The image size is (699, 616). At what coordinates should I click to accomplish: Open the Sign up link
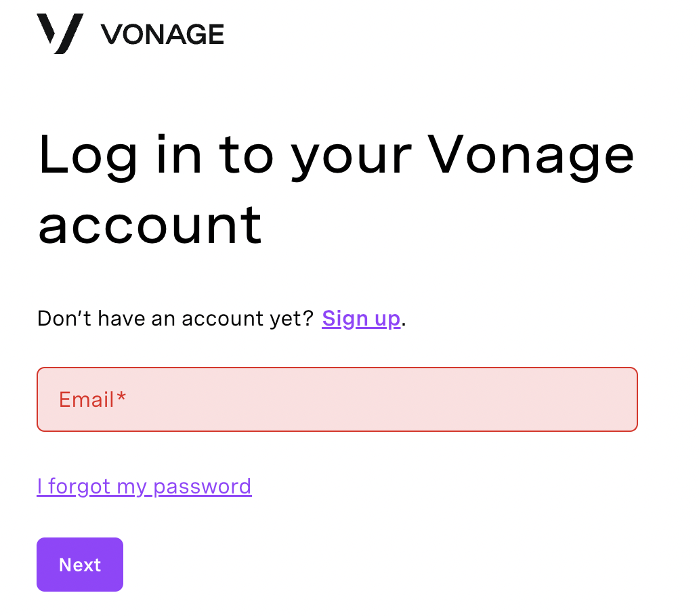pyautogui.click(x=361, y=318)
